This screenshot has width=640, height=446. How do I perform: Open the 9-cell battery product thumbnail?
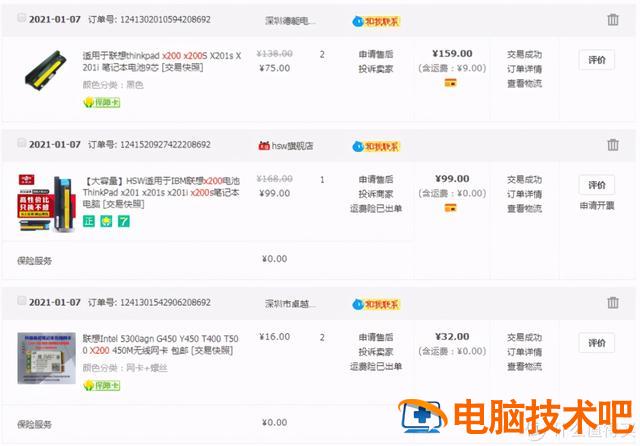[x=47, y=70]
